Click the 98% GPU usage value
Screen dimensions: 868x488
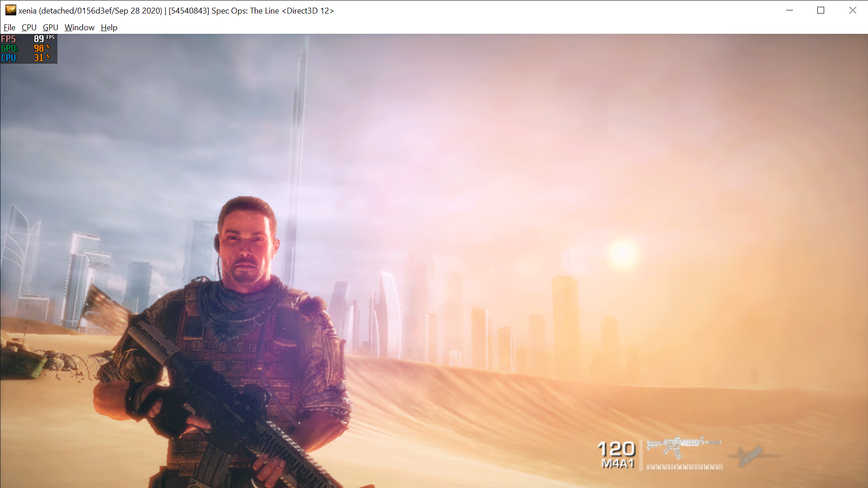click(38, 48)
